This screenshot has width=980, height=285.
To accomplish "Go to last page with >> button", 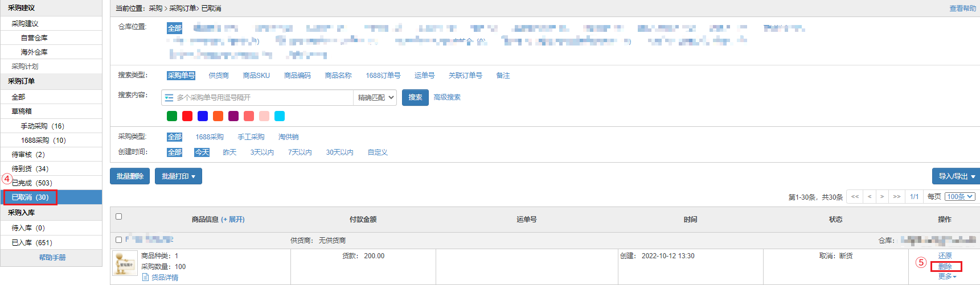I will pyautogui.click(x=897, y=196).
